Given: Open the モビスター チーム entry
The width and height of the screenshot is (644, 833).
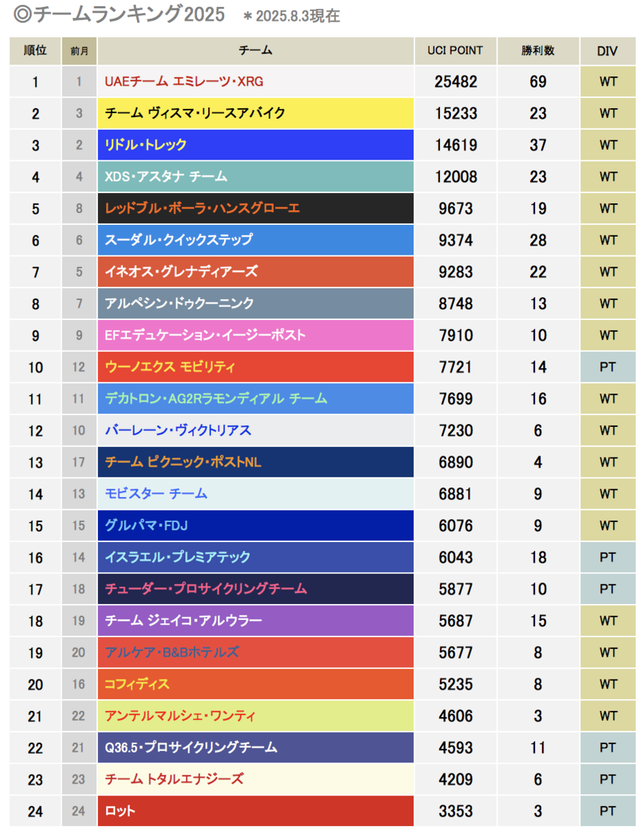Looking at the screenshot, I should 255,494.
